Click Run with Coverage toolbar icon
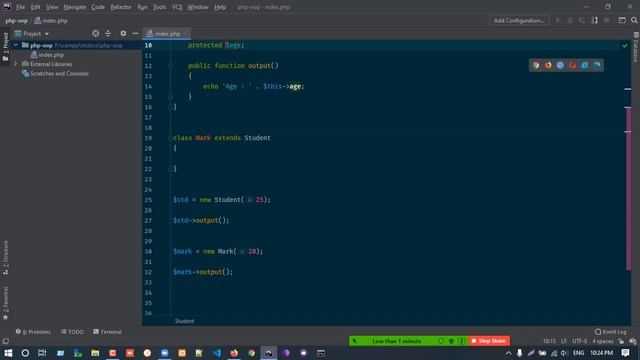The height and width of the screenshot is (360, 640). pyautogui.click(x=582, y=20)
